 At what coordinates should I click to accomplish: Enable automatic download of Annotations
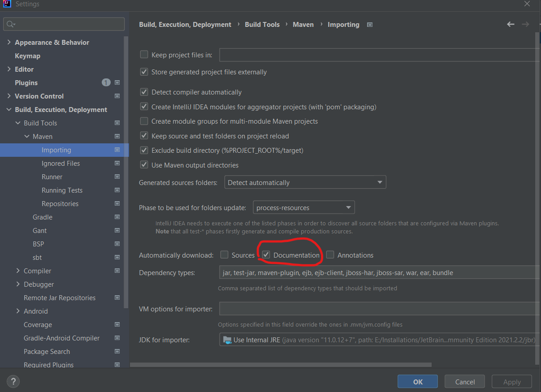coord(330,255)
